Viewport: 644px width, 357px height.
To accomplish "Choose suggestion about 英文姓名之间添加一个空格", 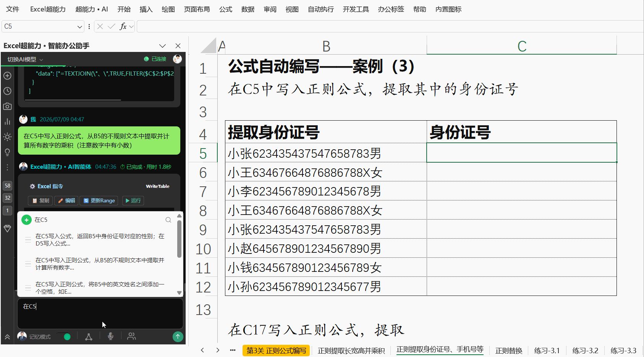I will click(x=100, y=288).
